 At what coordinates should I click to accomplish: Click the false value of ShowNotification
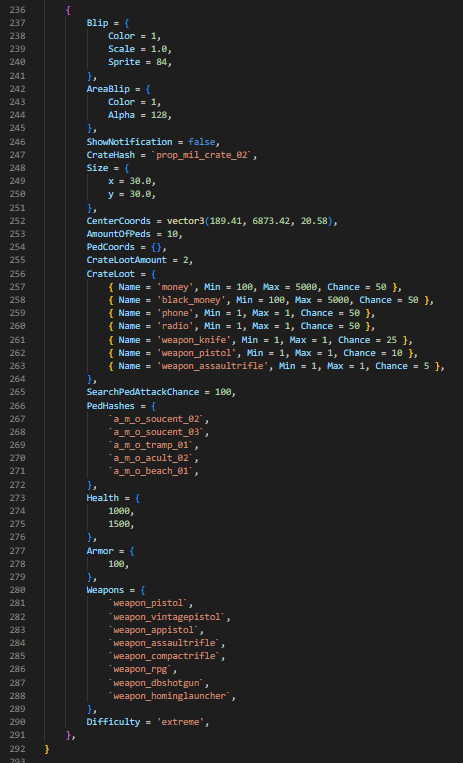pyautogui.click(x=202, y=142)
